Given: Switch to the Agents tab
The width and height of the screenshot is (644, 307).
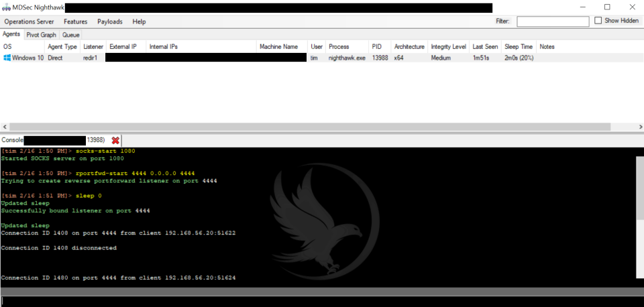Looking at the screenshot, I should pos(11,34).
